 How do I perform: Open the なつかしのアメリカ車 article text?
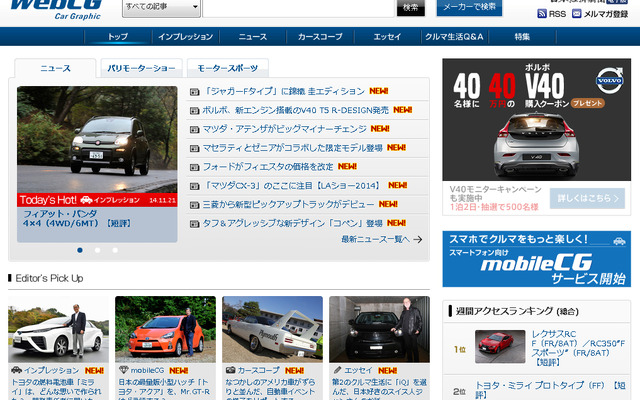271,389
